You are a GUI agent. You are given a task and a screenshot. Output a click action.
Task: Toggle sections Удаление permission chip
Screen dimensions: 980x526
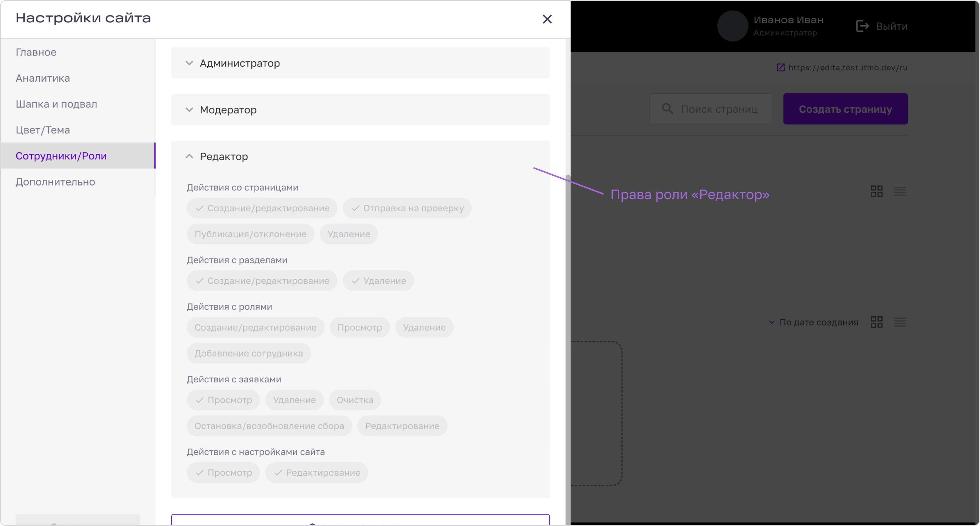378,281
